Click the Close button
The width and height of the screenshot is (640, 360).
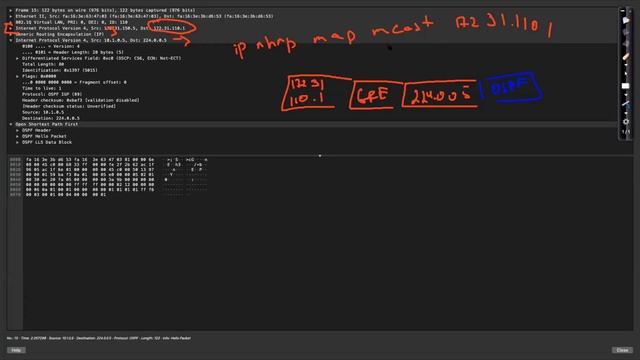point(622,350)
